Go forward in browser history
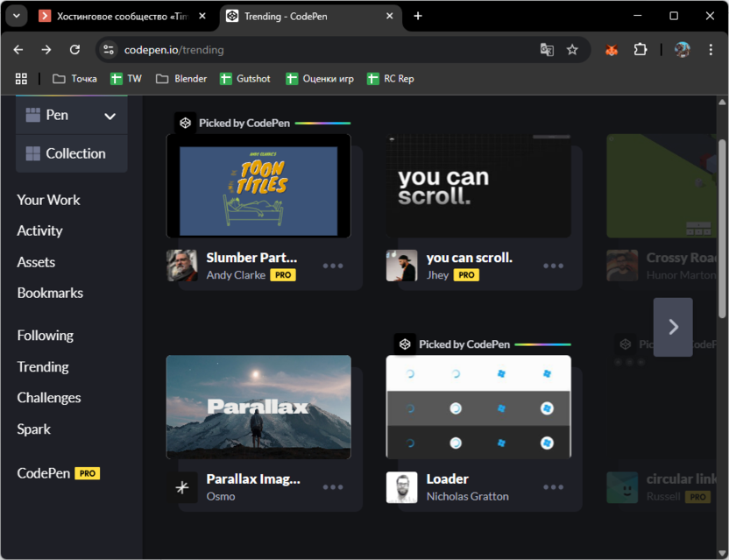Screen dimensions: 729x560 coord(46,49)
